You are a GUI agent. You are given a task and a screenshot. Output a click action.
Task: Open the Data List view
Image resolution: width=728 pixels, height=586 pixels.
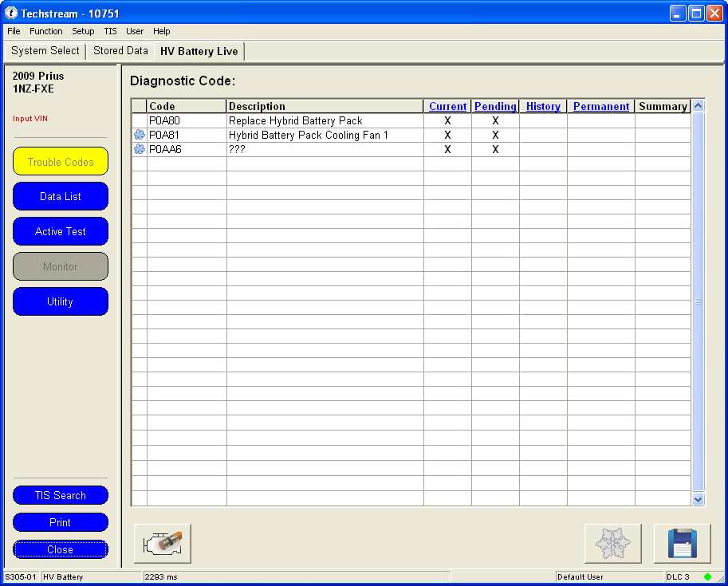click(x=61, y=197)
